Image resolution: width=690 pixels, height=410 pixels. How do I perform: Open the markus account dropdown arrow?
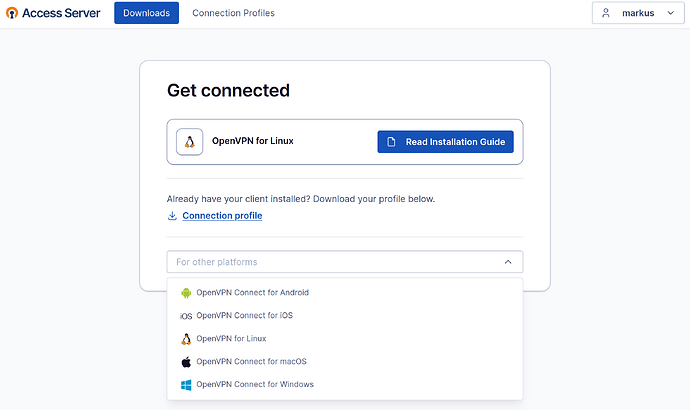click(x=671, y=13)
